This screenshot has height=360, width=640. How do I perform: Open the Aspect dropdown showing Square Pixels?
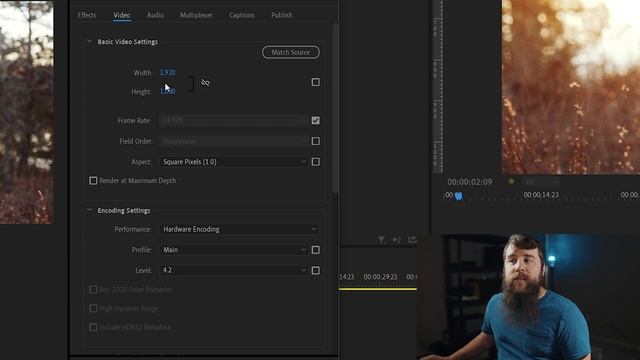click(x=234, y=162)
